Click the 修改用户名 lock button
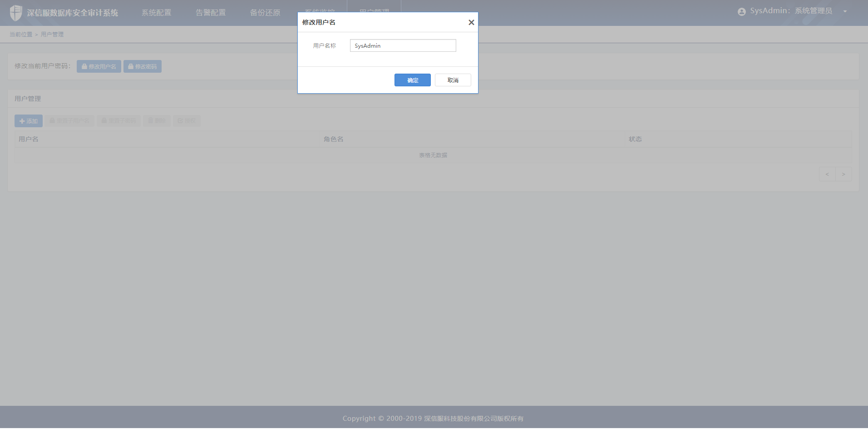The image size is (868, 429). [x=99, y=66]
